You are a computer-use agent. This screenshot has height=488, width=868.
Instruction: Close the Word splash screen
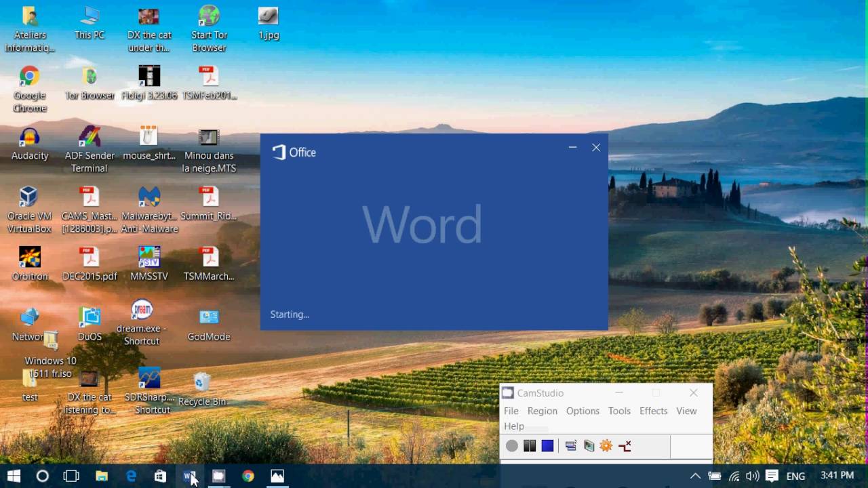coord(596,148)
